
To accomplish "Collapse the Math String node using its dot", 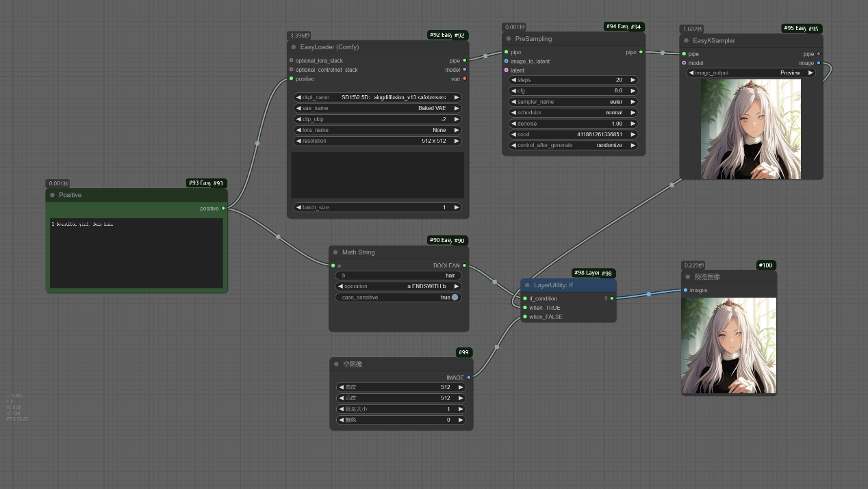I will click(335, 252).
